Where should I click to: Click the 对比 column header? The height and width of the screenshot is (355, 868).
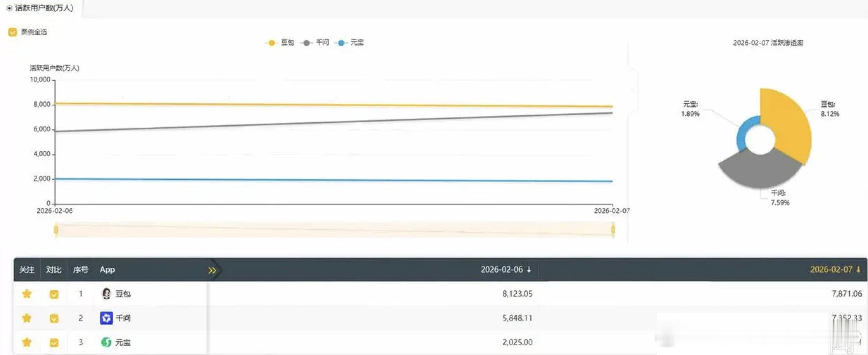click(54, 270)
